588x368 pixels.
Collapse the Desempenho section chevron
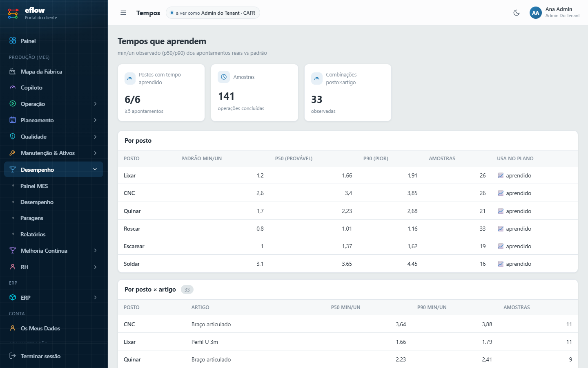[95, 169]
